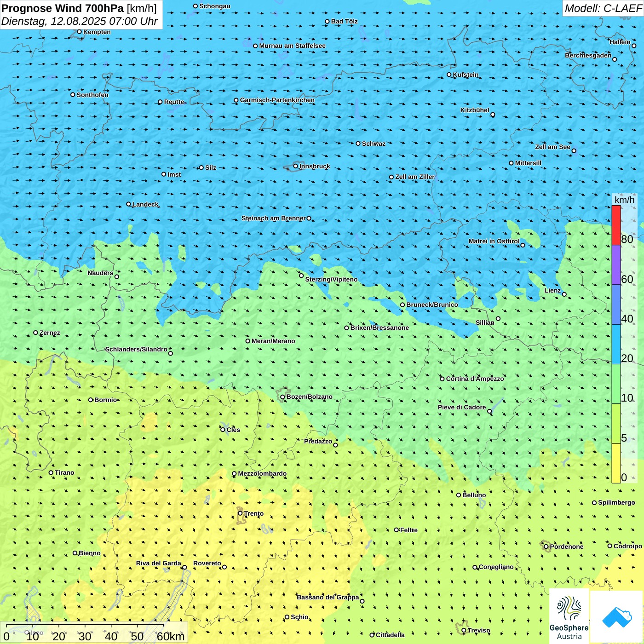The image size is (644, 644).
Task: Select the yellow 0-5 km/h legend color
Action: click(x=616, y=463)
